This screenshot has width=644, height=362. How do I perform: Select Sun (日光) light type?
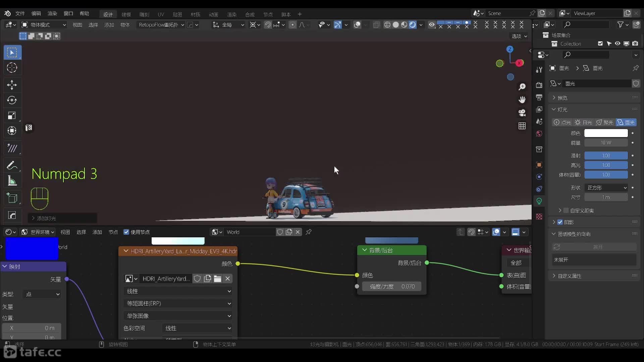583,122
